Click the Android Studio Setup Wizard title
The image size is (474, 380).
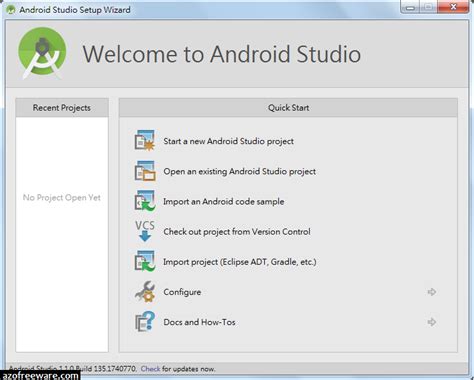tap(75, 10)
